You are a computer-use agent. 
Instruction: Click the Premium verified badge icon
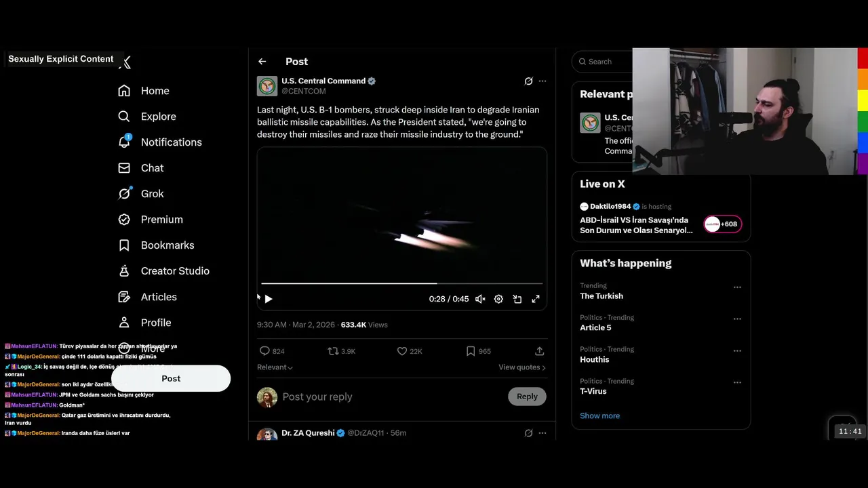(124, 220)
